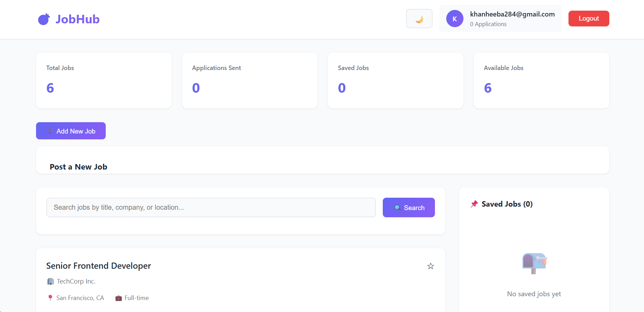Image resolution: width=644 pixels, height=312 pixels.
Task: Open the Saved Jobs stat card
Action: (395, 81)
